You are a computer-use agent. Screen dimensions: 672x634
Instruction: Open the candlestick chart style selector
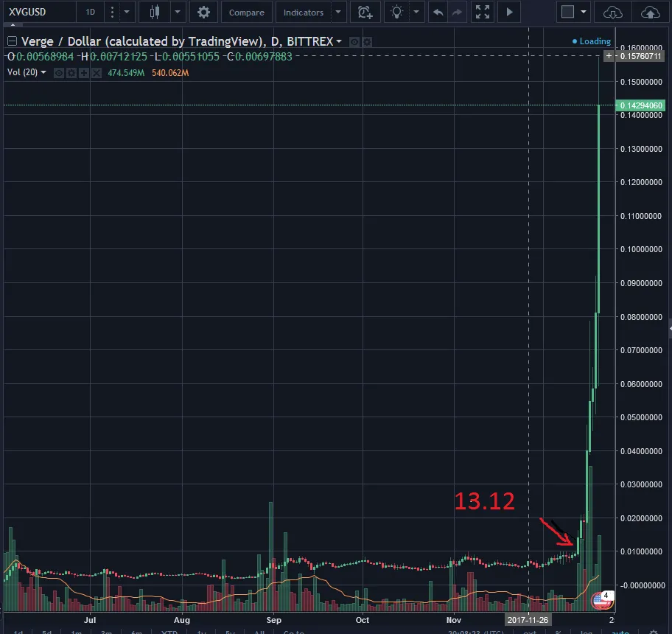pos(155,13)
